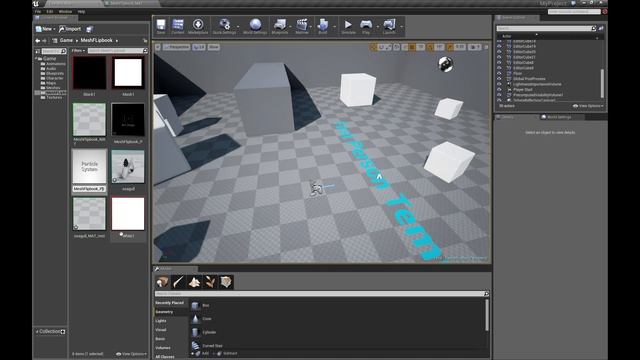Toggle visibility of the Floor actor

(499, 73)
